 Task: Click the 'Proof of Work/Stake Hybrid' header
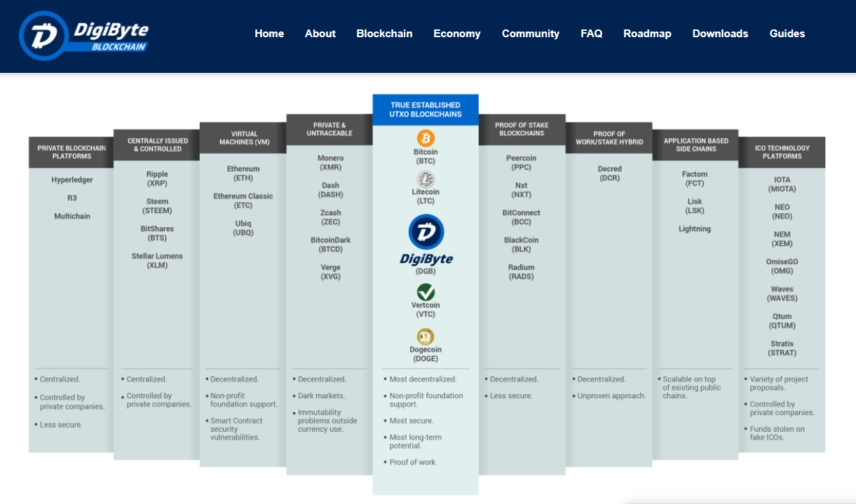pyautogui.click(x=609, y=137)
